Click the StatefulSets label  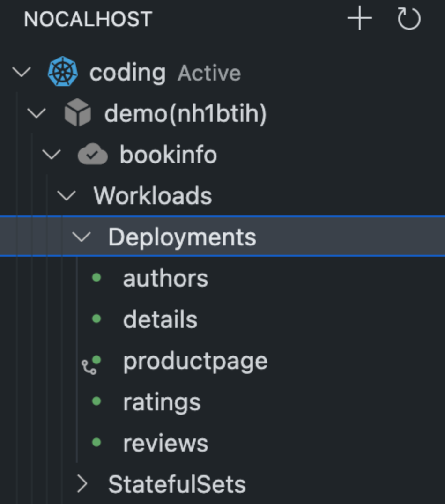click(177, 484)
